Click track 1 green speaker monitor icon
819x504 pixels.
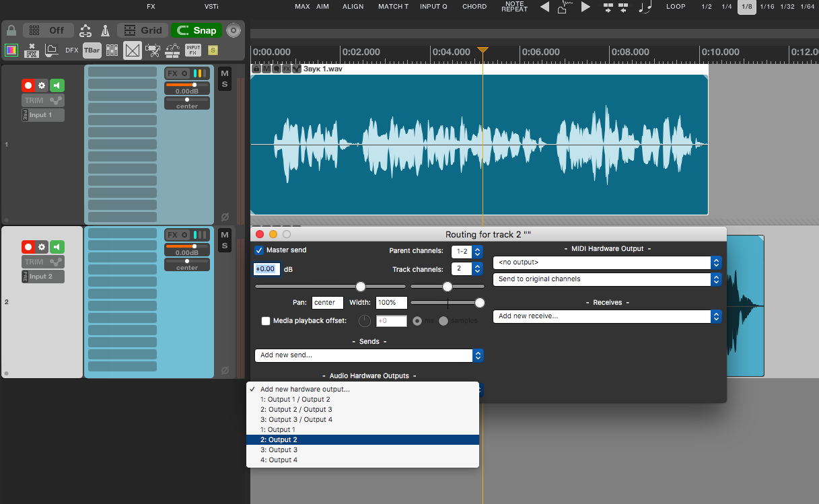point(57,85)
